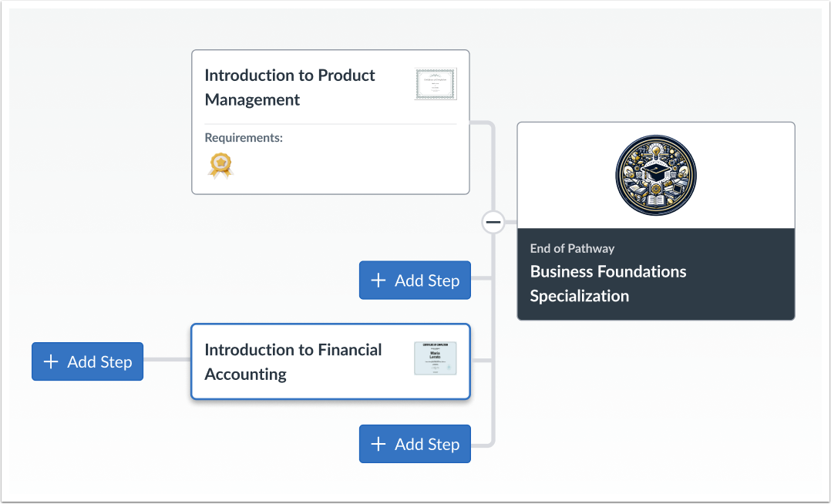831x504 pixels.
Task: Add a step above Financial Accounting using upper Add Step
Action: point(415,280)
